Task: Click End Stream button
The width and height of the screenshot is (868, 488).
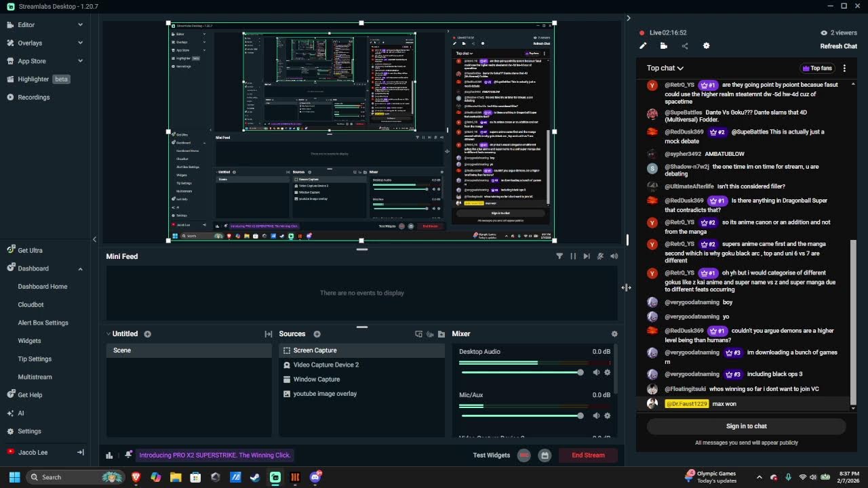Action: point(588,455)
